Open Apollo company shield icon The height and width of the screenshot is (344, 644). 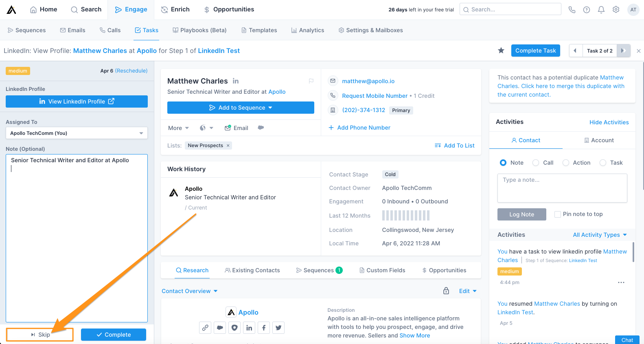(234, 328)
